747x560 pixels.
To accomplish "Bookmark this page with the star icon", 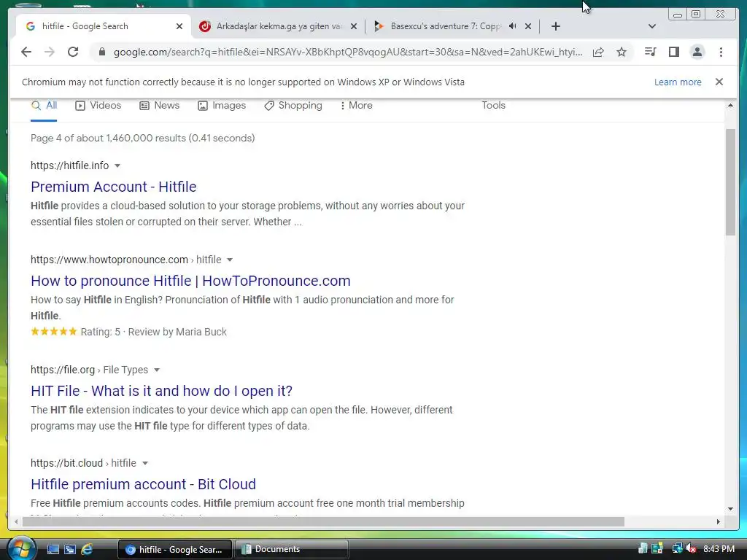I will point(622,52).
